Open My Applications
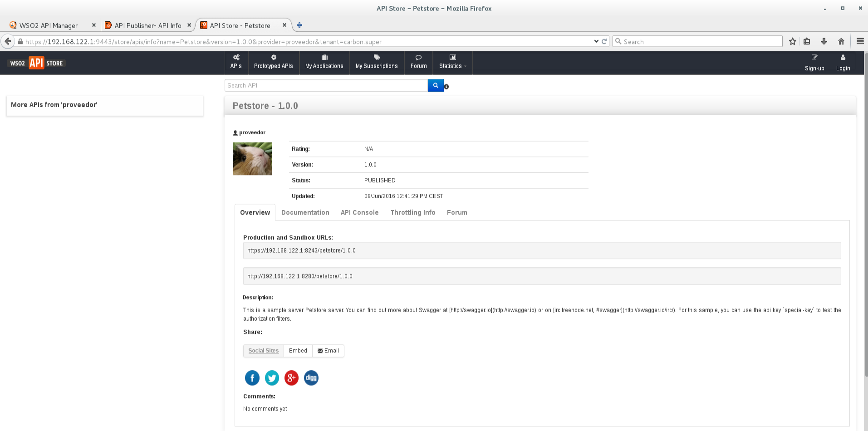This screenshot has height=431, width=868. pos(324,57)
